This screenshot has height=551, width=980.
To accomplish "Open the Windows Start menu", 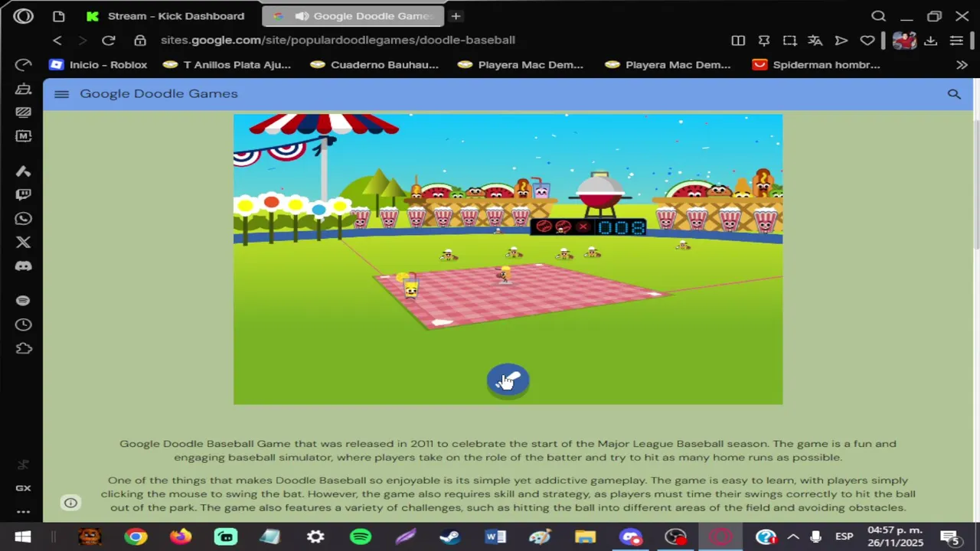I will [23, 536].
